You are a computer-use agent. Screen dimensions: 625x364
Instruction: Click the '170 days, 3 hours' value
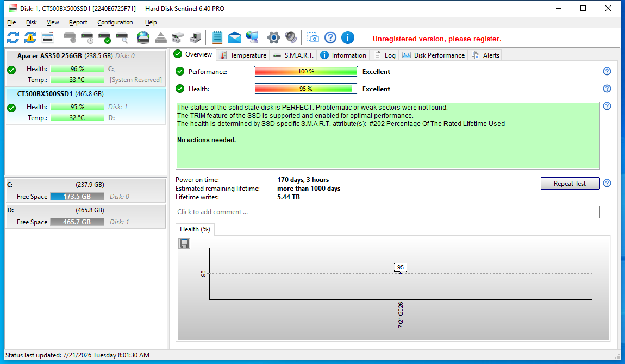click(303, 180)
